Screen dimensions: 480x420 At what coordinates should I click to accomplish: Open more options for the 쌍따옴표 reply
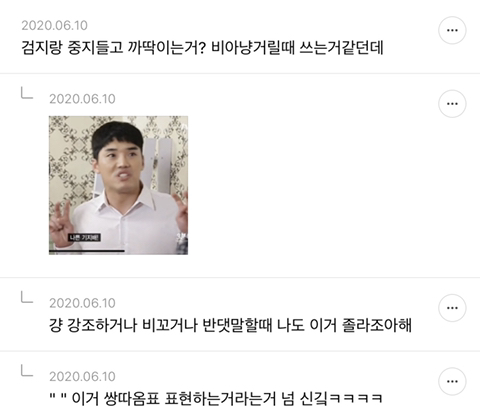click(452, 381)
